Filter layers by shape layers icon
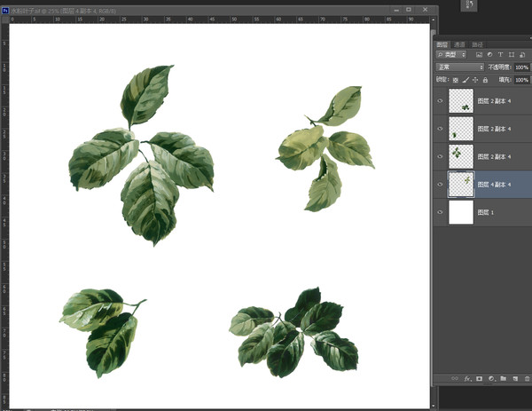This screenshot has width=532, height=411. pyautogui.click(x=512, y=54)
